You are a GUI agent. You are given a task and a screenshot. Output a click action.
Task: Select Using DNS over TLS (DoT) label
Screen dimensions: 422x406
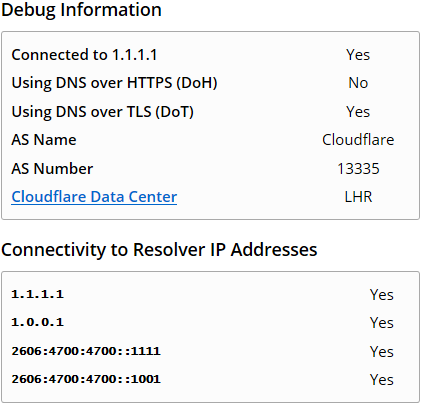102,112
